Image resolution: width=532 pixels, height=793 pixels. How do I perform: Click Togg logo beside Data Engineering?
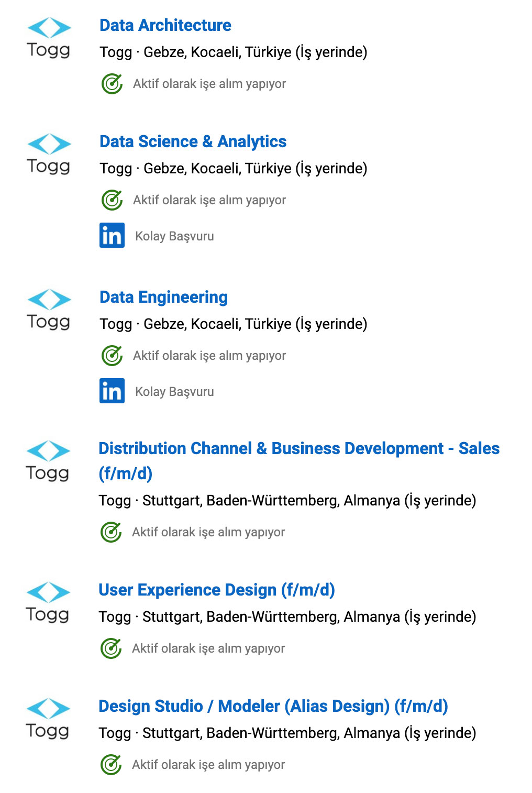click(49, 310)
